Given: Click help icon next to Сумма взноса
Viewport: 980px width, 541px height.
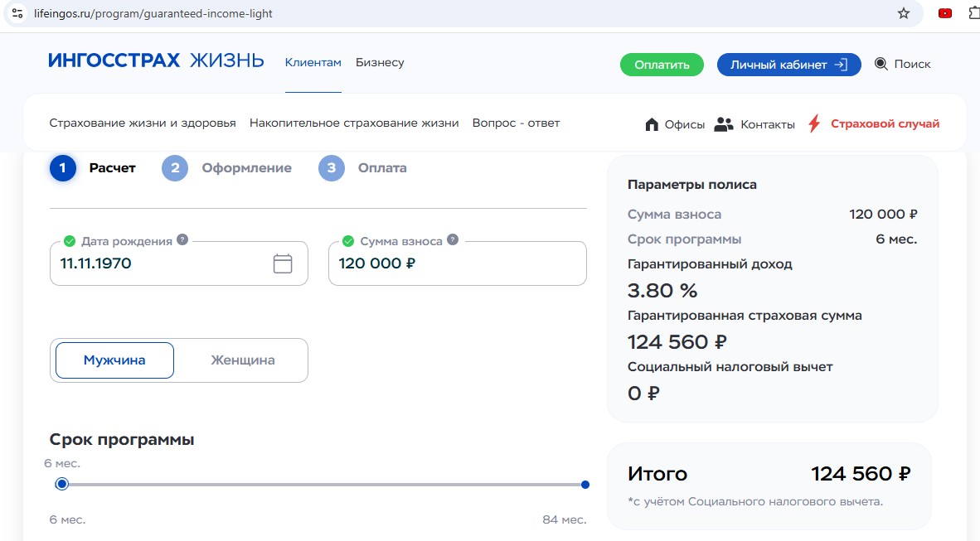Looking at the screenshot, I should (453, 240).
